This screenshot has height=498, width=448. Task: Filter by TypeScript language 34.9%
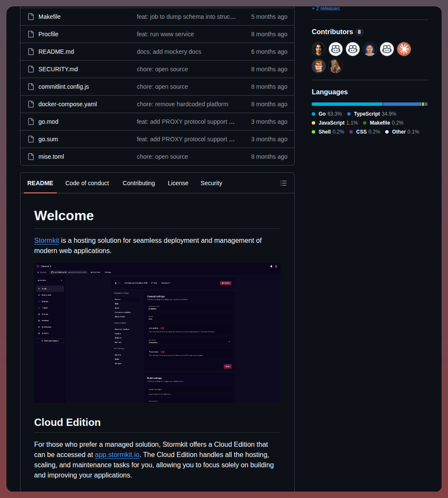(x=372, y=114)
